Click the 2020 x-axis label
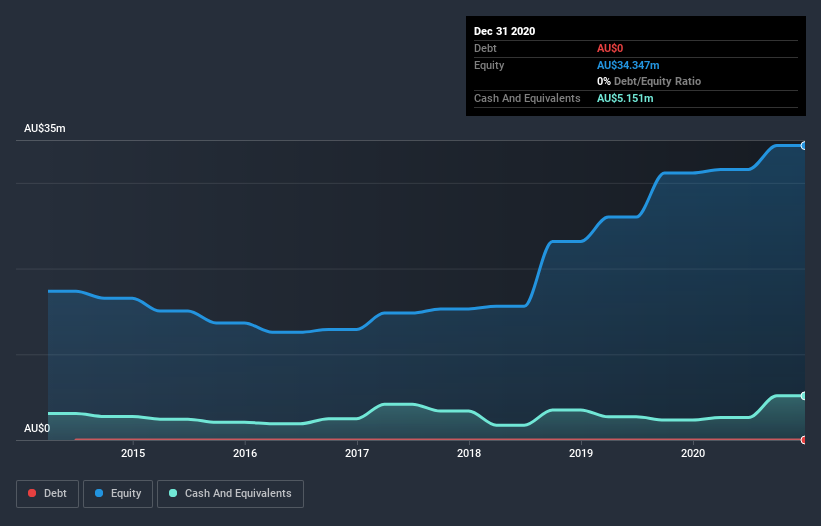Viewport: 821px width, 526px height. click(x=693, y=453)
